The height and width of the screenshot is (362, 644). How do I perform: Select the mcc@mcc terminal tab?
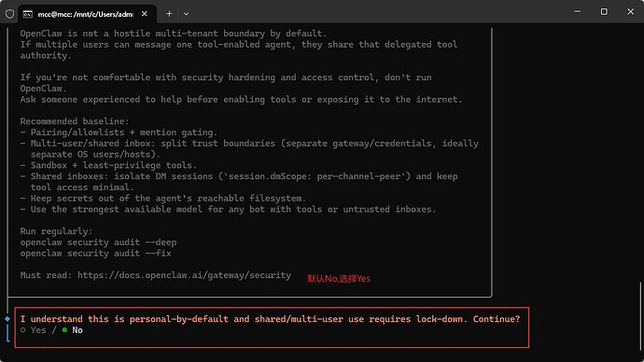tap(87, 14)
